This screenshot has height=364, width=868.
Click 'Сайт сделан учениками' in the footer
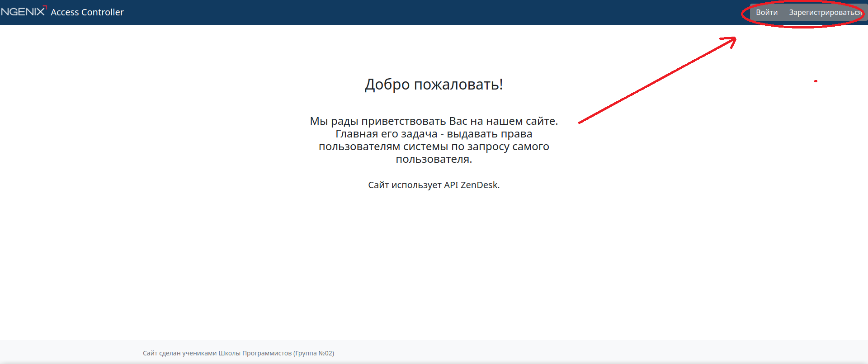coord(179,353)
